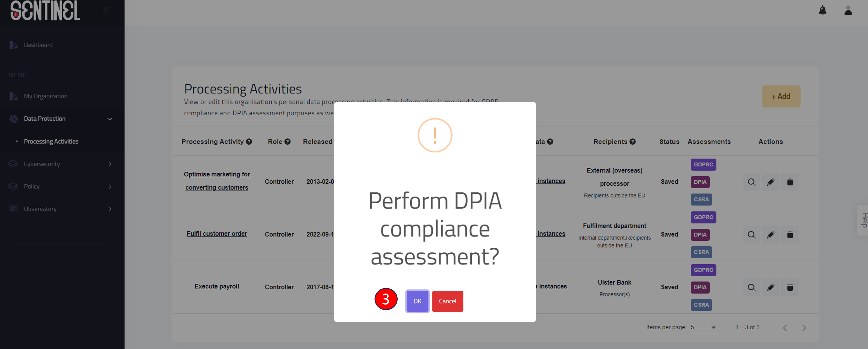Show help for Recipients column
The width and height of the screenshot is (868, 349).
point(632,142)
